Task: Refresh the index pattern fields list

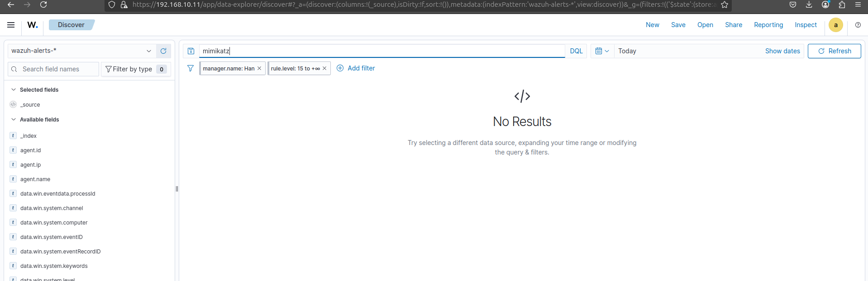Action: [163, 51]
